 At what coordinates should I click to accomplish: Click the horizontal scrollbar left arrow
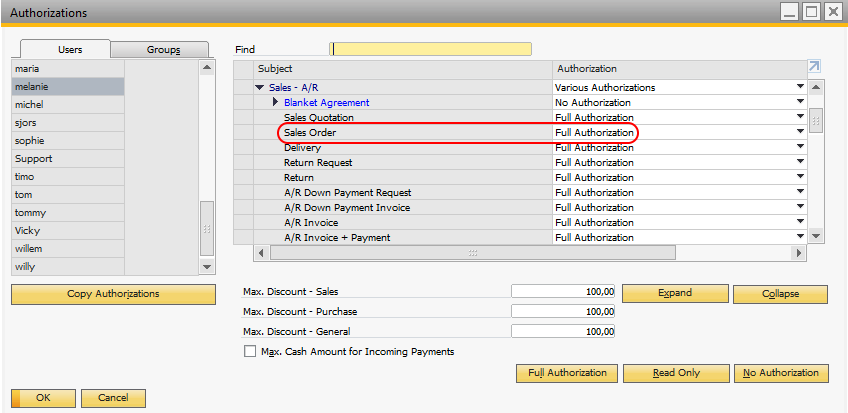pyautogui.click(x=262, y=253)
